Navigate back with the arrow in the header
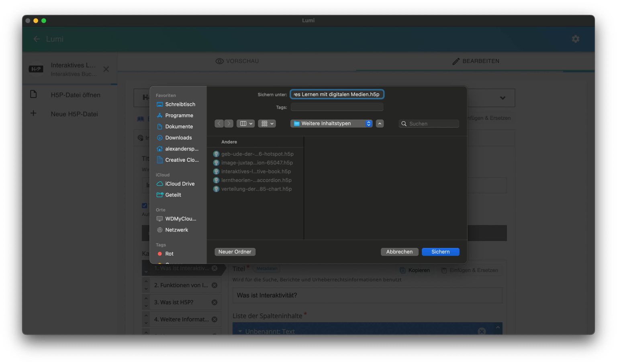This screenshot has width=617, height=364. (36, 39)
